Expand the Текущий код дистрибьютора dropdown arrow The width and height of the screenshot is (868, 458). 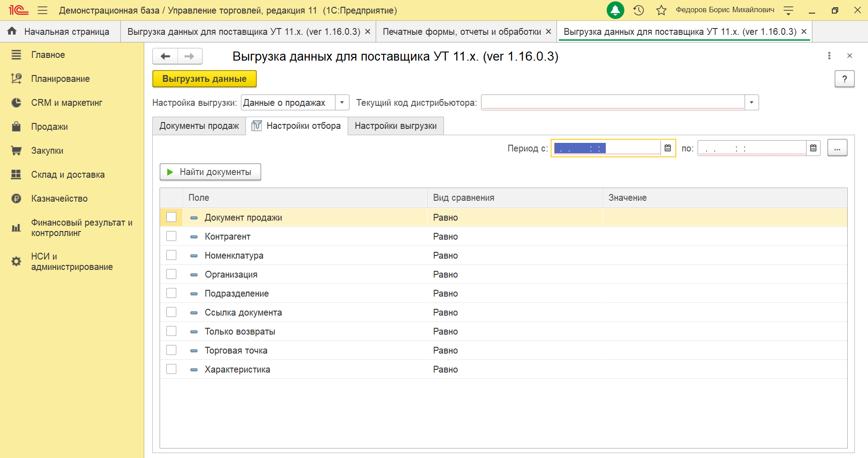(x=751, y=103)
